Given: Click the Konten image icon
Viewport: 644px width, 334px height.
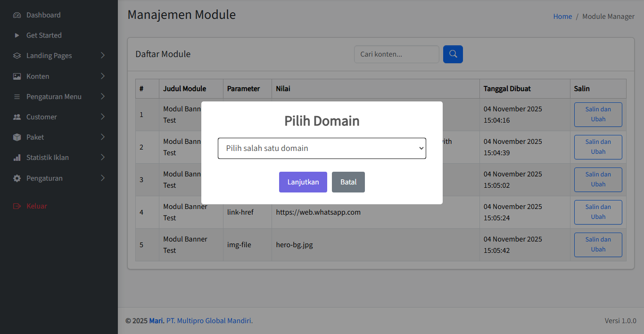Looking at the screenshot, I should (x=17, y=76).
